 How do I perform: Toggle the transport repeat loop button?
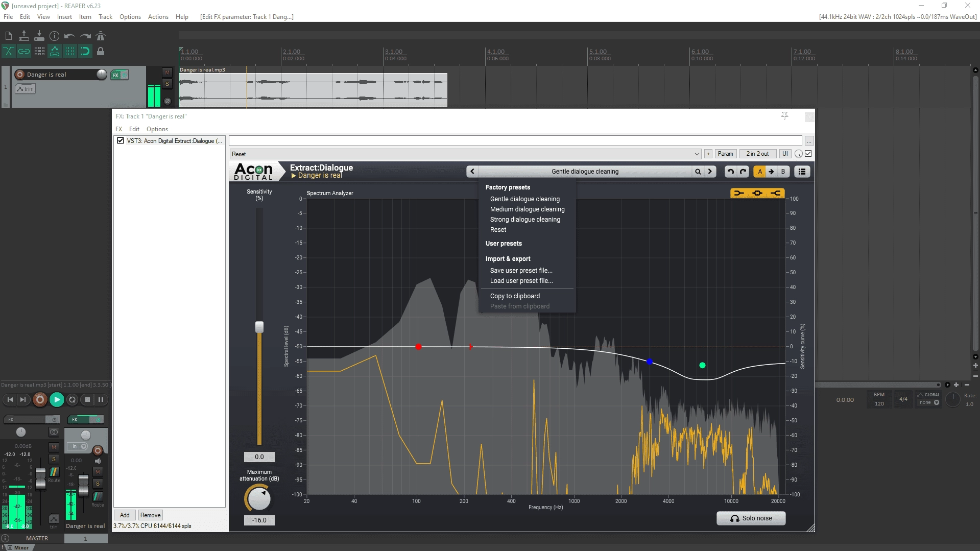(72, 400)
